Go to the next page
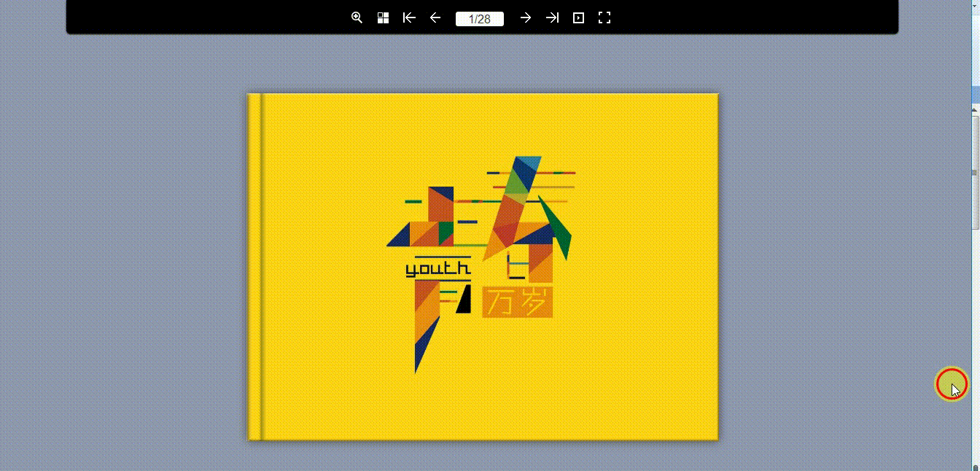The height and width of the screenshot is (471, 980). coord(526,17)
